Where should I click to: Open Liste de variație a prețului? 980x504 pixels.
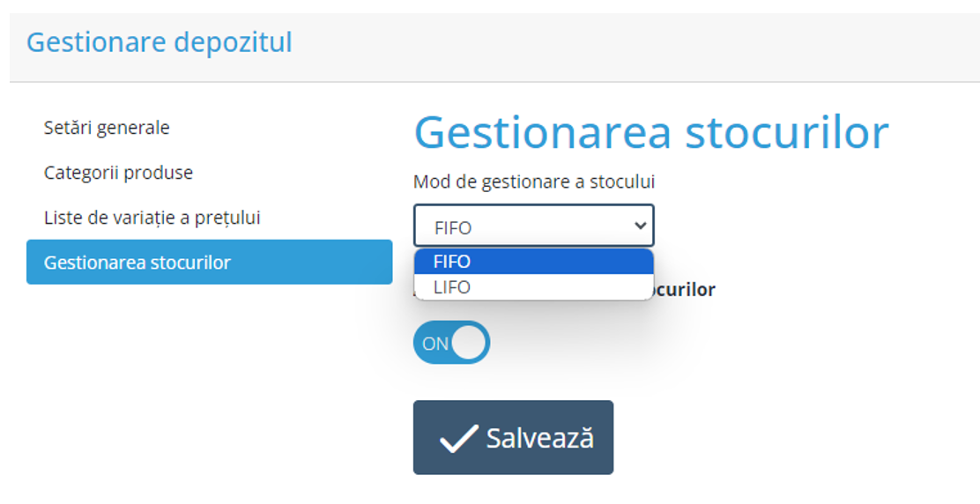click(152, 218)
